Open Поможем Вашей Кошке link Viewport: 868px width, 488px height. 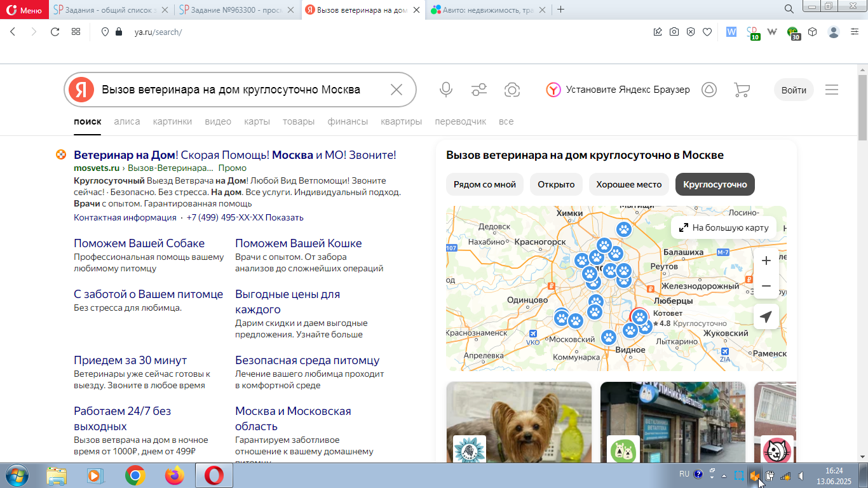tap(299, 243)
